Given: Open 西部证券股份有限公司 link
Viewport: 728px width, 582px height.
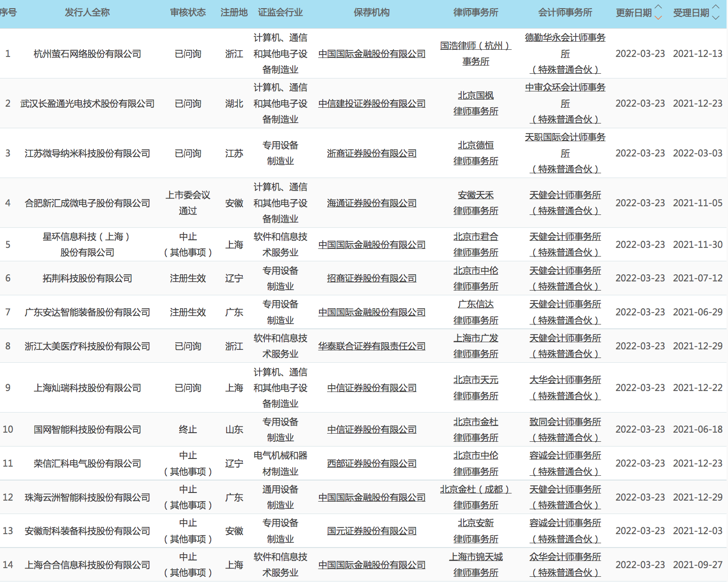Looking at the screenshot, I should 372,463.
